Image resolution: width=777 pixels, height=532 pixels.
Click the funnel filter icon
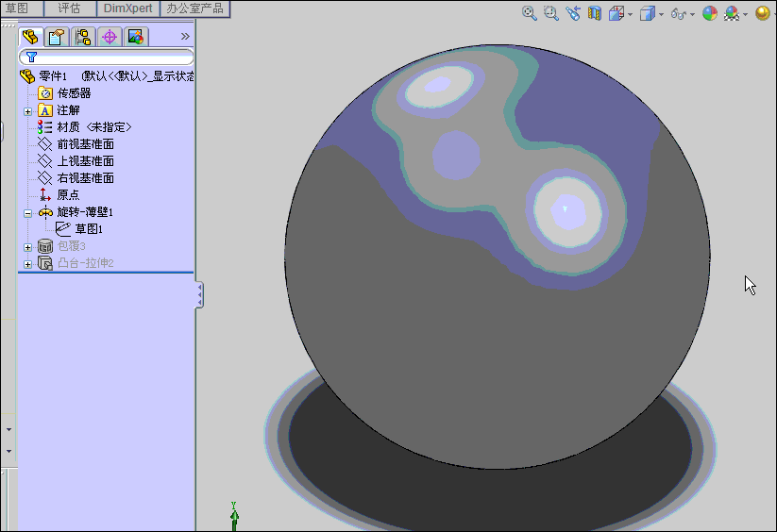point(31,57)
